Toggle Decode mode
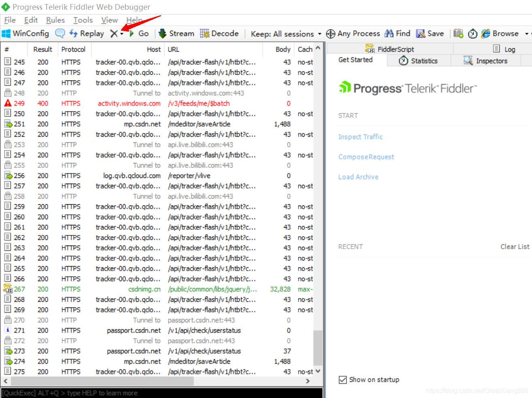Image resolution: width=532 pixels, height=398 pixels. pos(219,34)
